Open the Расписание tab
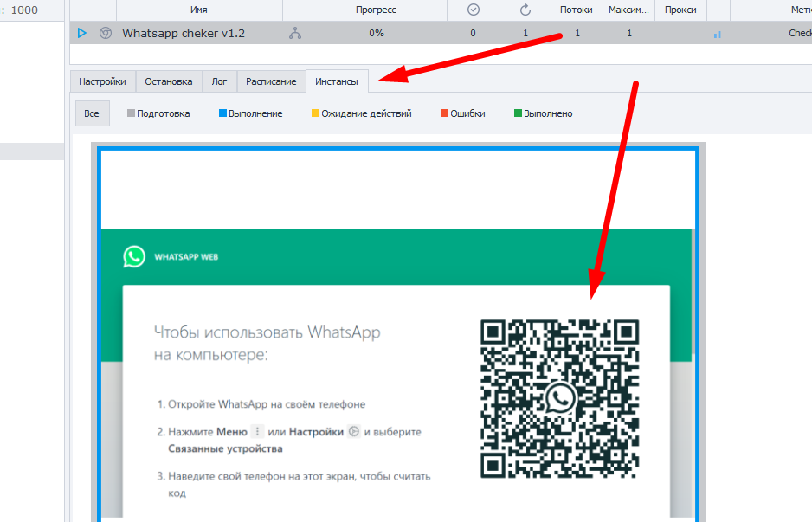This screenshot has width=812, height=522. coord(271,81)
